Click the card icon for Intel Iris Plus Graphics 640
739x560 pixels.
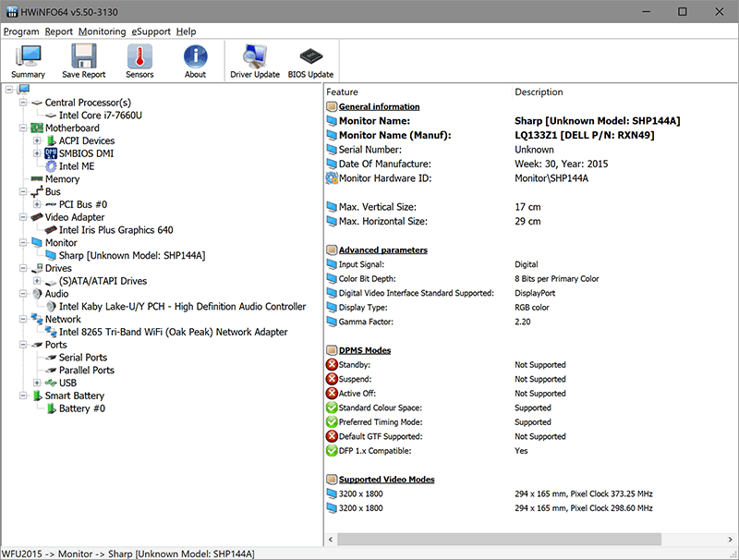coord(51,230)
